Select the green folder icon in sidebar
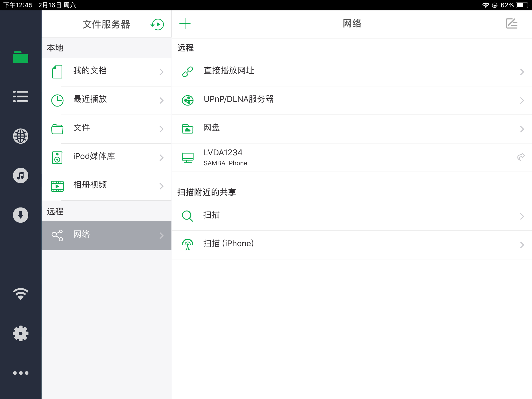532x399 pixels. pyautogui.click(x=21, y=58)
